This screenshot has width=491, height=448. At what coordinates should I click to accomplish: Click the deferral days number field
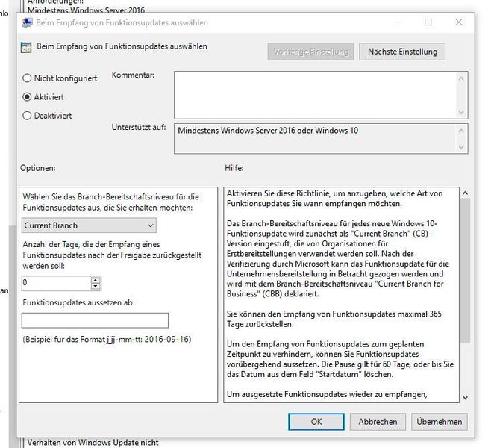[x=57, y=283]
